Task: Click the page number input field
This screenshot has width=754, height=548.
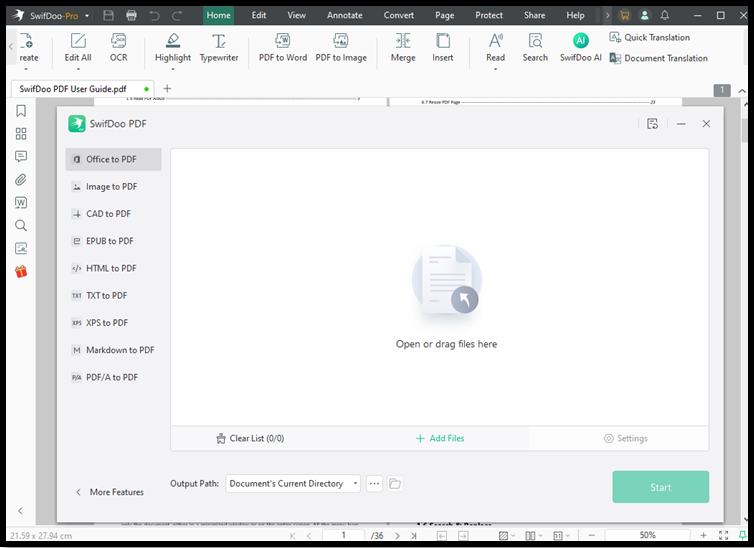Action: coord(343,535)
